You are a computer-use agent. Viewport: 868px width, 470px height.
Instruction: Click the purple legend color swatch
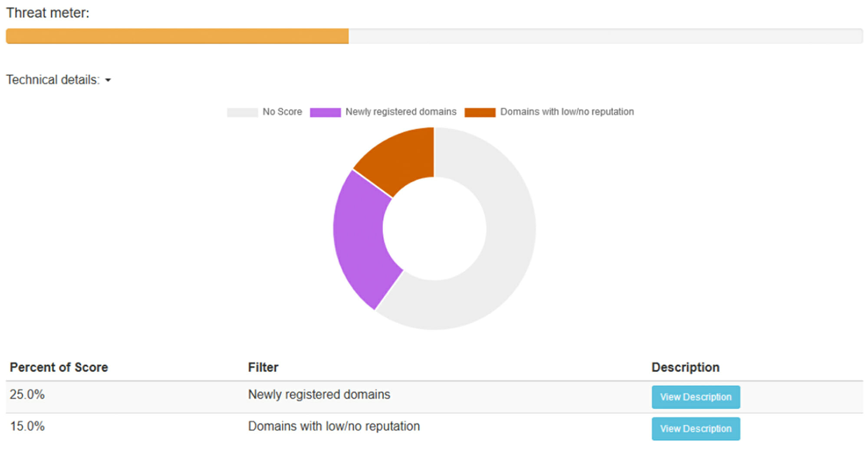click(325, 112)
